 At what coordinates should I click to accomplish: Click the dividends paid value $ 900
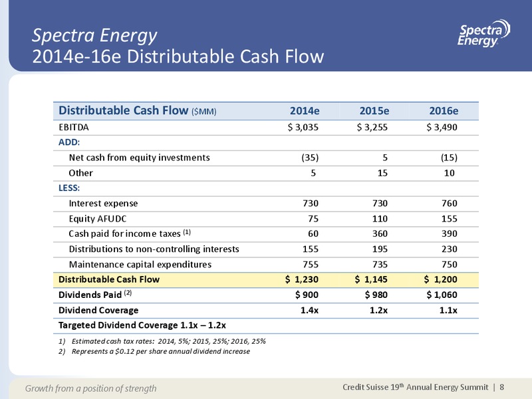pos(307,295)
